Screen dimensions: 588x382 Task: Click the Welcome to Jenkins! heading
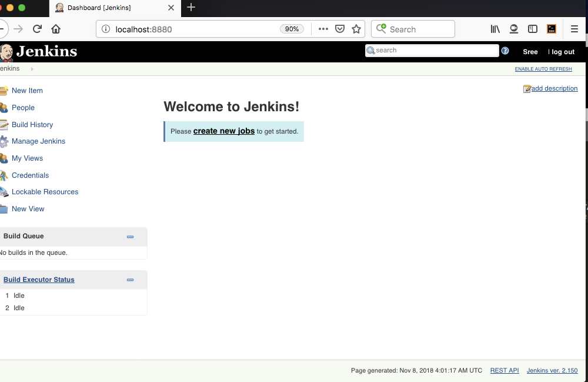231,107
